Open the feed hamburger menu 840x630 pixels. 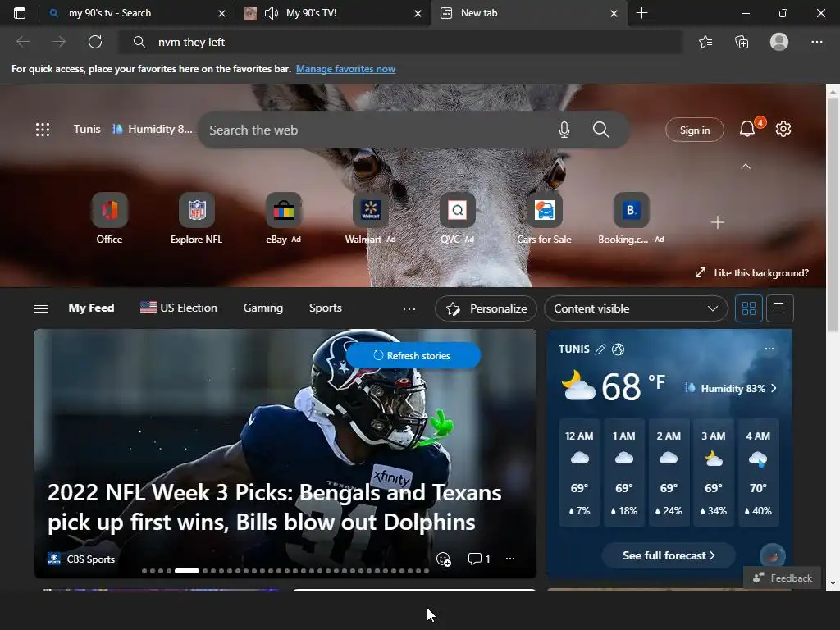[x=41, y=308]
